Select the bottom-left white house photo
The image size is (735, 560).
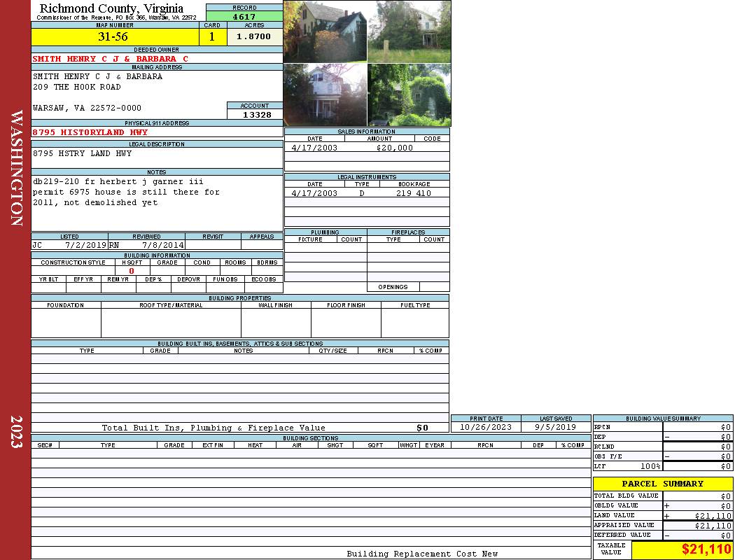tap(325, 95)
